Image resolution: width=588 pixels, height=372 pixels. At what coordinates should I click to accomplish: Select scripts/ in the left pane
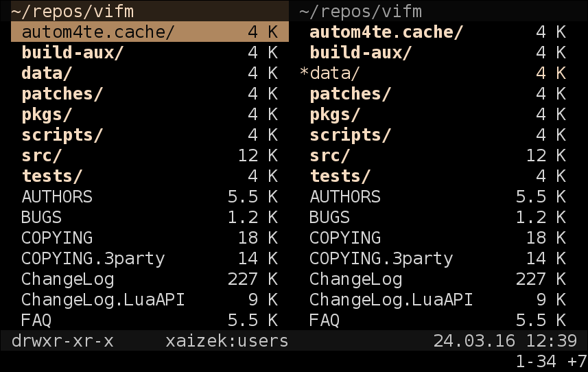point(150,135)
